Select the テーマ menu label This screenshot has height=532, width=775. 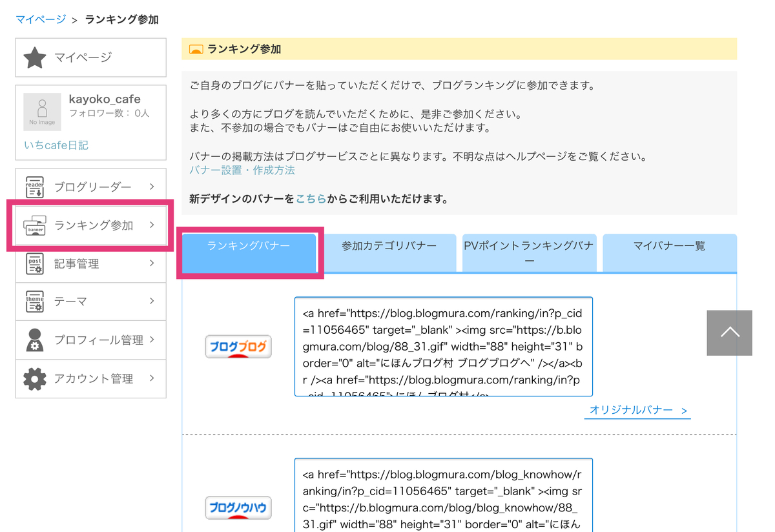71,302
